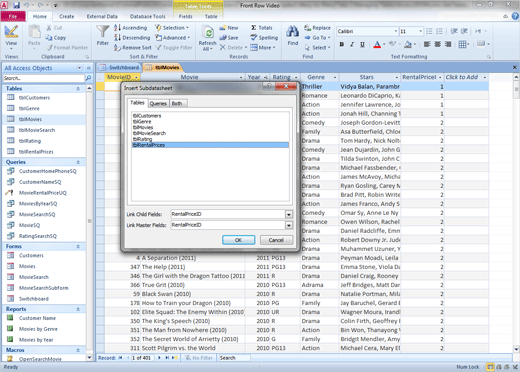
Task: Click Toggle Filter
Action: click(x=174, y=48)
